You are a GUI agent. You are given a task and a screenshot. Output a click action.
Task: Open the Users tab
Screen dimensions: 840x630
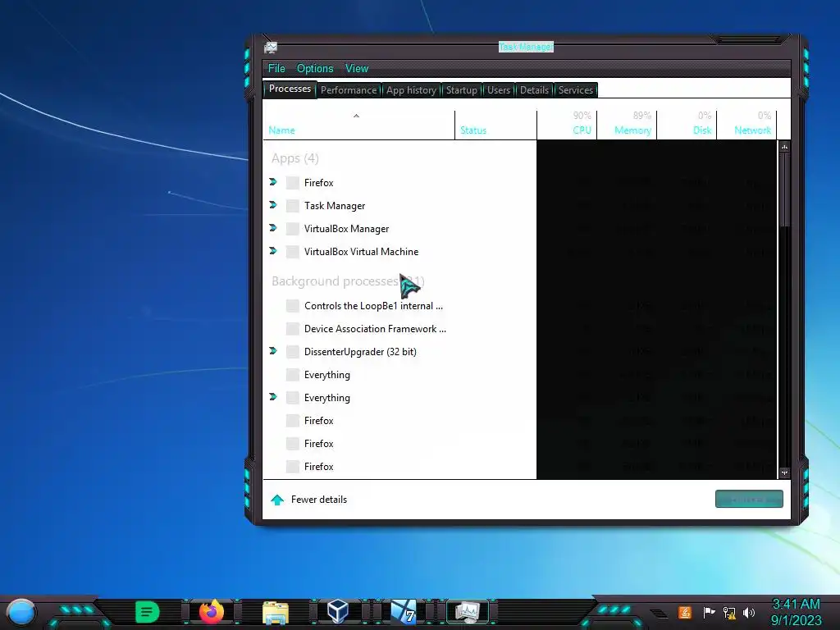499,90
